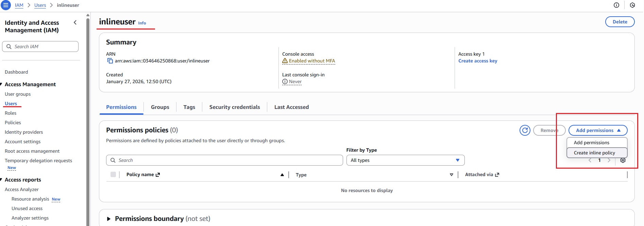This screenshot has height=226, width=644.
Task: Expand the Permissions boundary section
Action: pos(109,219)
